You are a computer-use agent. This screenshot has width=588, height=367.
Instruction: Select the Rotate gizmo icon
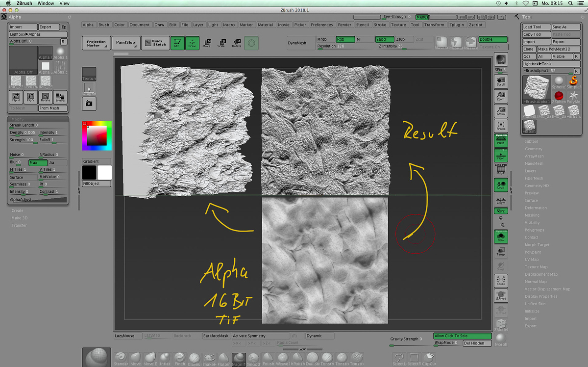(237, 43)
